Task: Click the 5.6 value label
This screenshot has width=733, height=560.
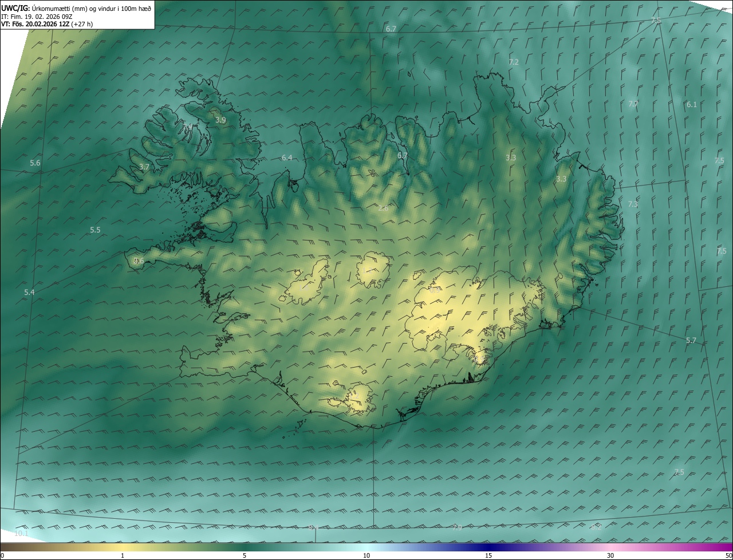Action: tap(36, 163)
